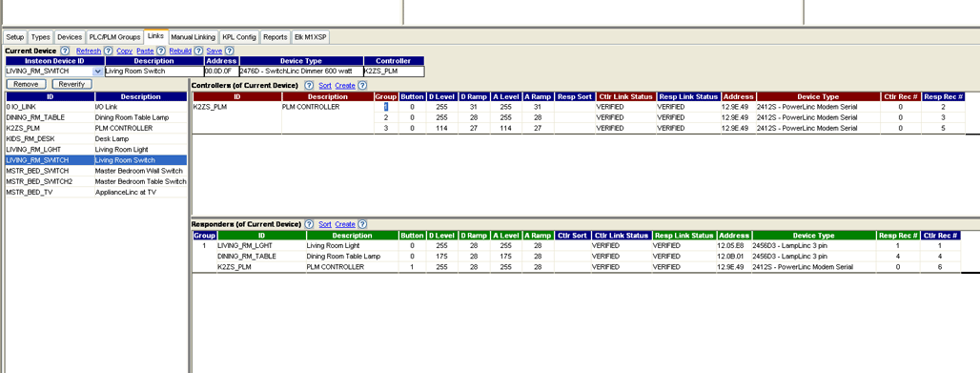Viewport: 980px width, 373px height.
Task: Open help icon for Controllers section
Action: [x=309, y=85]
